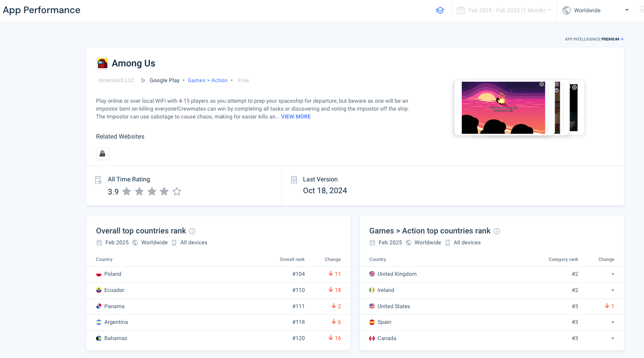The width and height of the screenshot is (644, 358).
Task: Open the Worldwide region dropdown
Action: click(596, 10)
